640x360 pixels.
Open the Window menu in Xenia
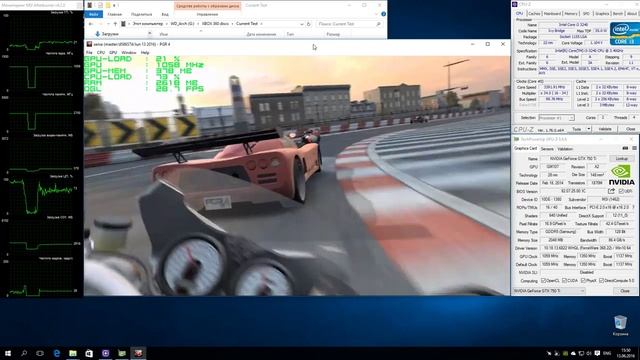[x=129, y=53]
